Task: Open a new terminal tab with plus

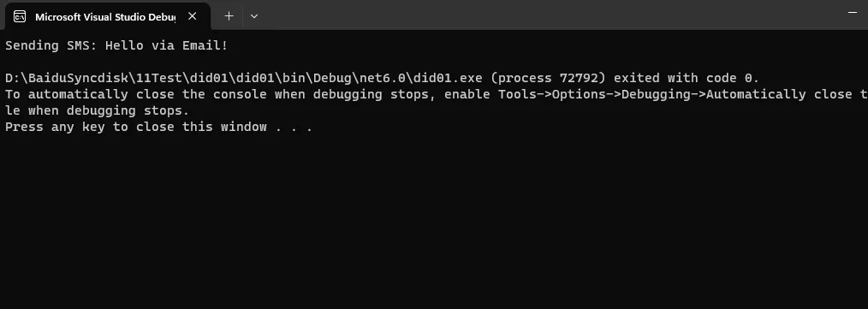Action: pyautogui.click(x=229, y=16)
